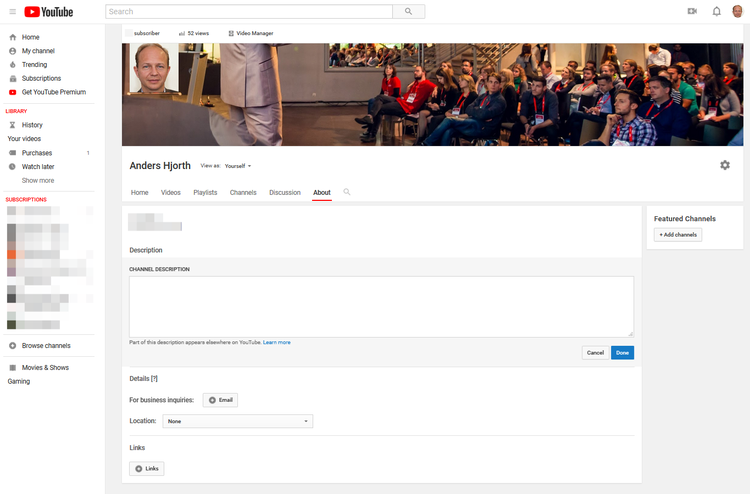750x494 pixels.
Task: Click the Featured Channels heading
Action: (x=685, y=219)
